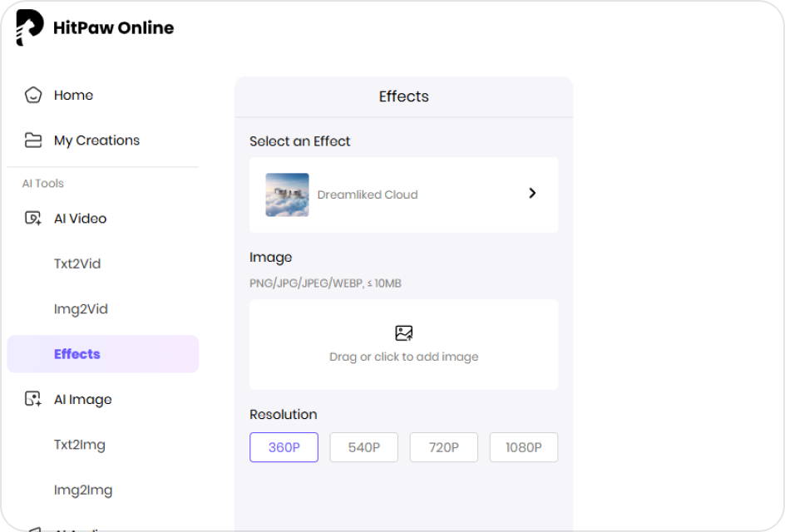The height and width of the screenshot is (532, 785).
Task: Click the partially visible AI Audio icon
Action: pos(33,527)
